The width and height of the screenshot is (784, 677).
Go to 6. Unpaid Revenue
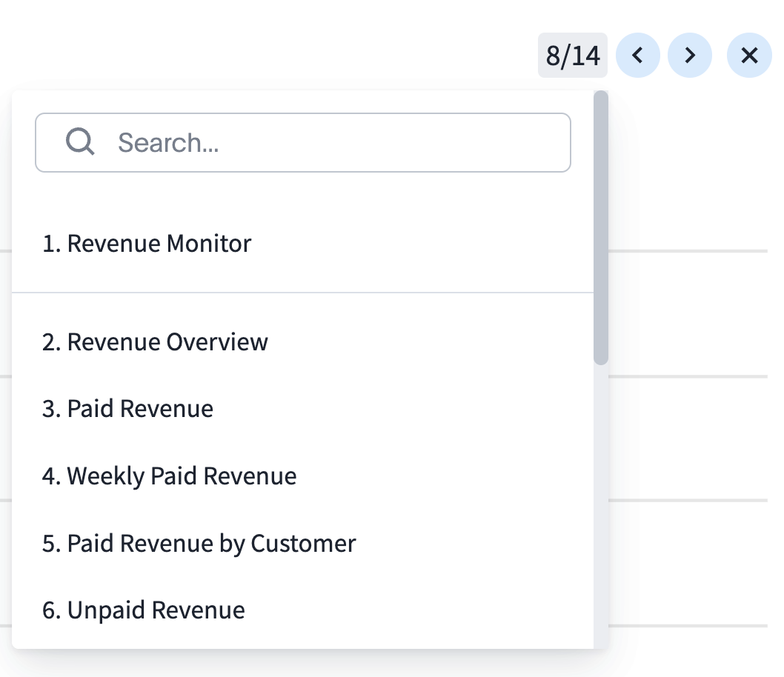(143, 610)
